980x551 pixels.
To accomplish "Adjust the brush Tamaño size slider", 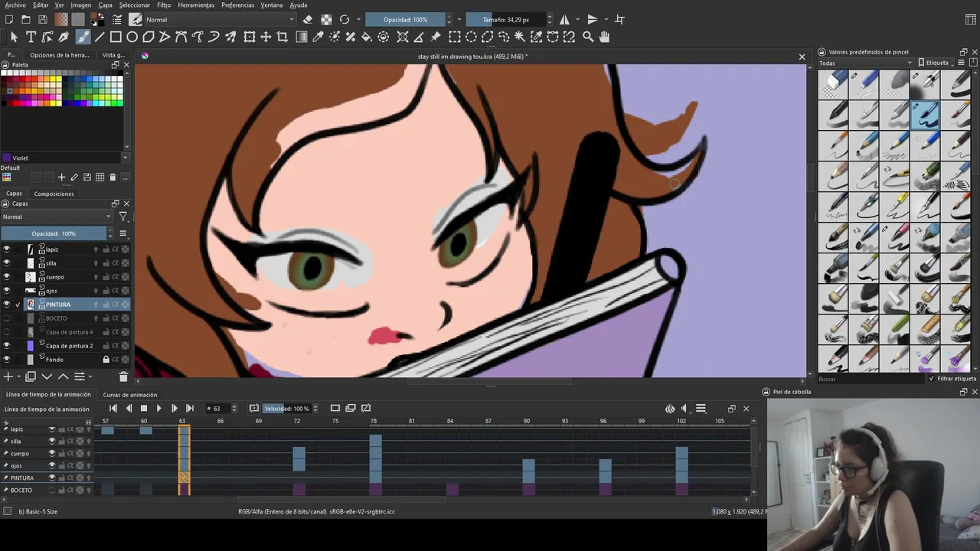I will [506, 19].
